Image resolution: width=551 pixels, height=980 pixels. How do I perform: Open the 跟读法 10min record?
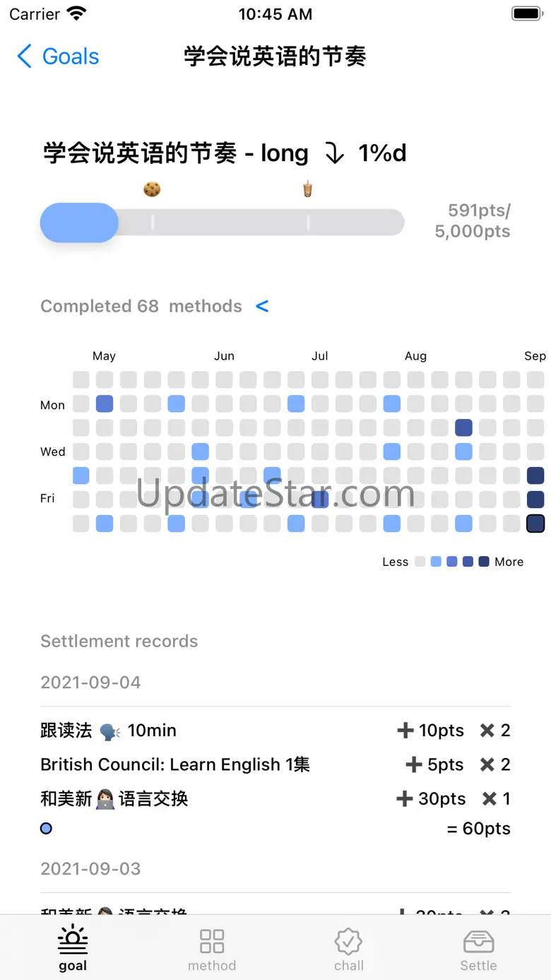point(275,730)
